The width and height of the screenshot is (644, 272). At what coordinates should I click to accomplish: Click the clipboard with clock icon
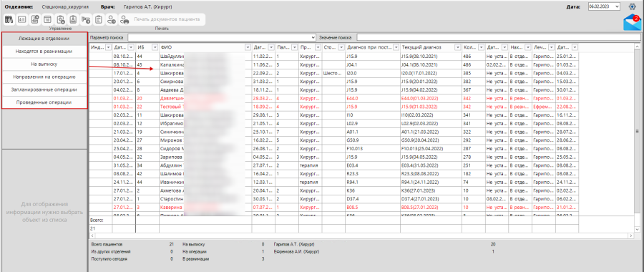click(60, 19)
